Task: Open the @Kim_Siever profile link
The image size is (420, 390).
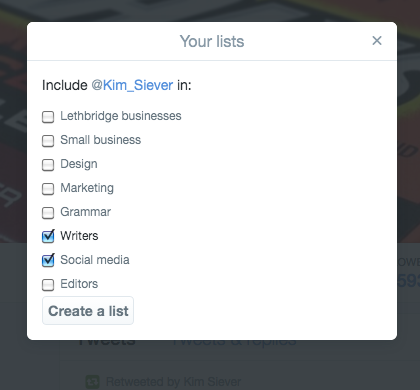Action: (132, 85)
